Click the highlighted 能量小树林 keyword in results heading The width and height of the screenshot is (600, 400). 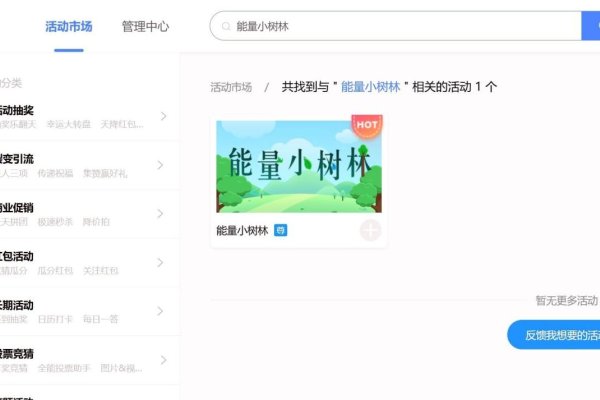(370, 87)
